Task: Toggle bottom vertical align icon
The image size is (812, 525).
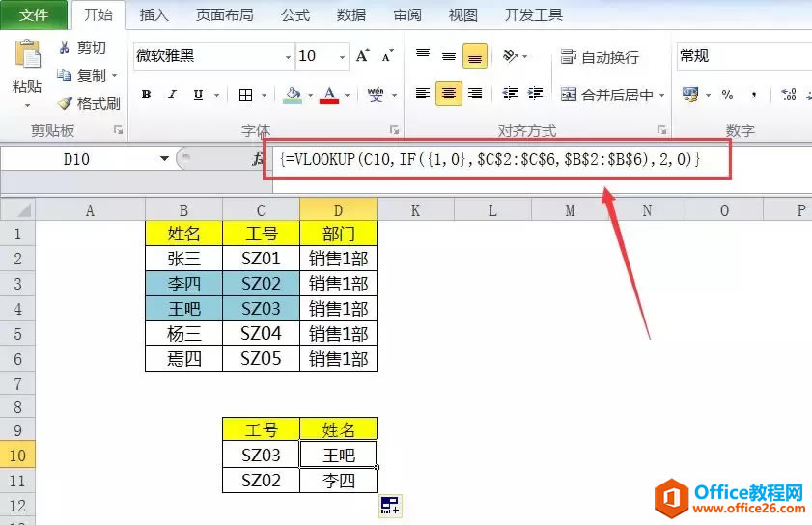Action: [x=474, y=56]
